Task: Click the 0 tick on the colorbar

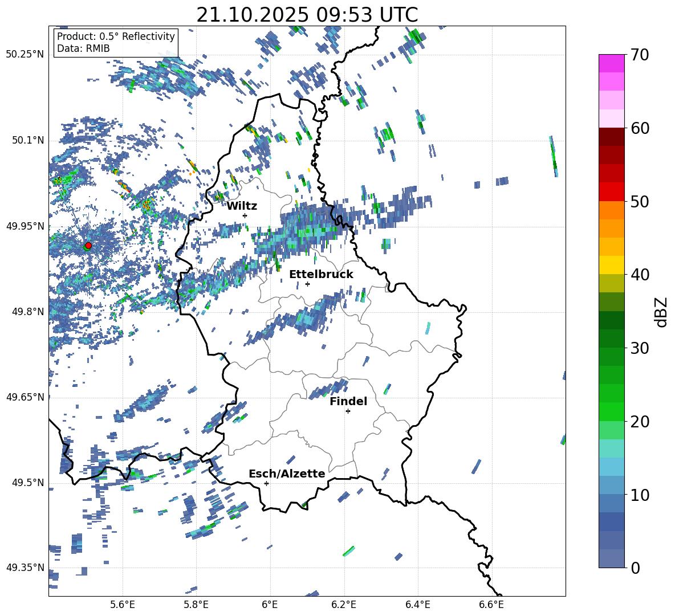Action: coord(636,568)
